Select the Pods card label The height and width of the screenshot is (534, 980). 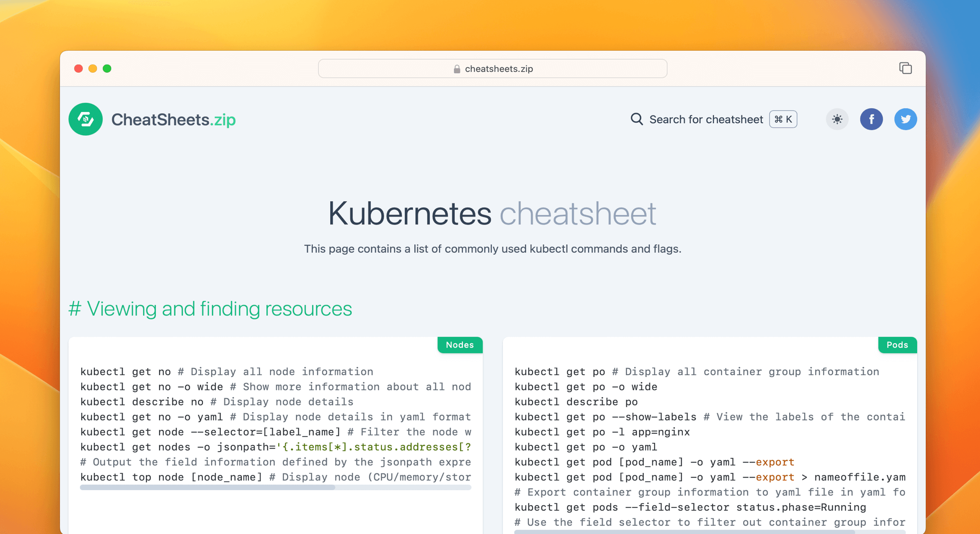(x=897, y=345)
